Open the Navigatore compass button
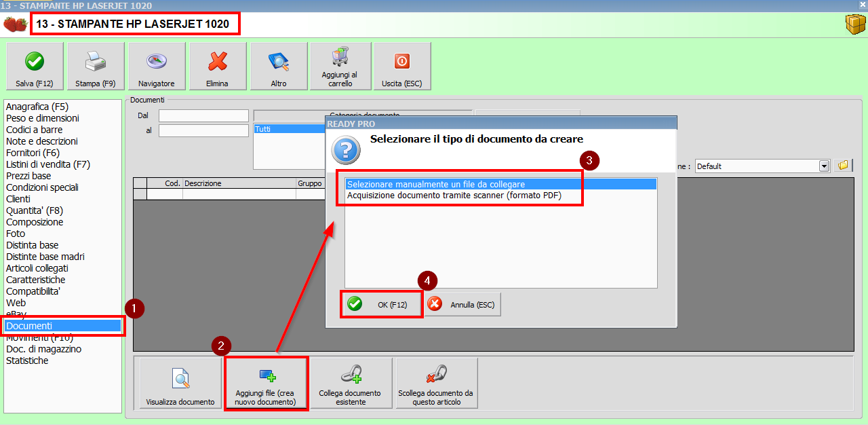 tap(157, 66)
